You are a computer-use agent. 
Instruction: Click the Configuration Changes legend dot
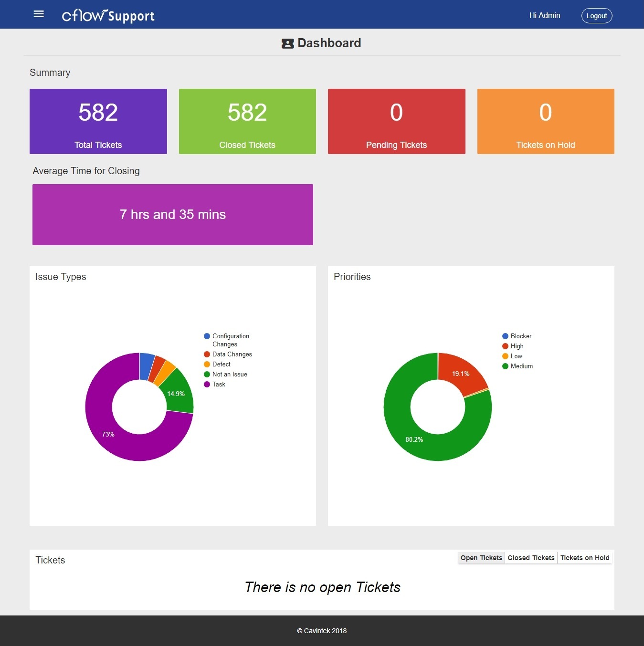coord(207,336)
